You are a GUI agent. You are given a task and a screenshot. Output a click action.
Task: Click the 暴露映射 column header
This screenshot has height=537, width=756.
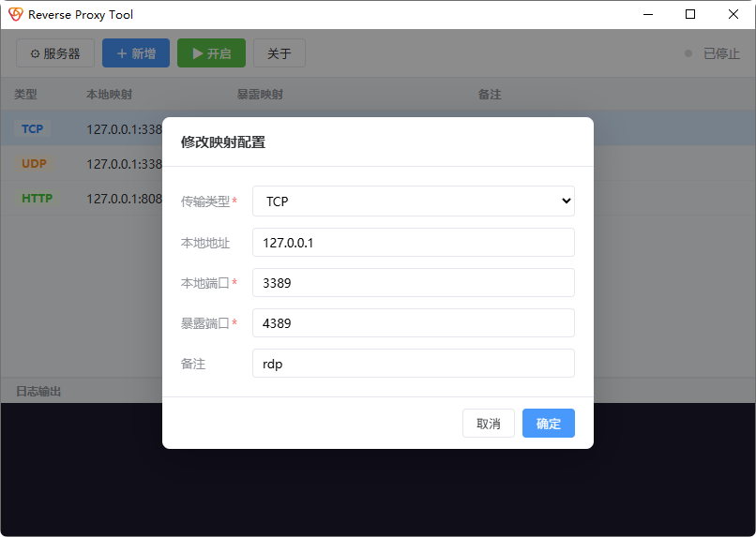click(x=260, y=94)
